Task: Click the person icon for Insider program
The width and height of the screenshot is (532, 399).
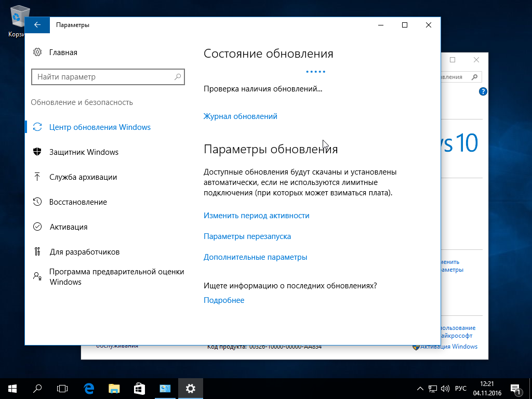Action: tap(37, 276)
